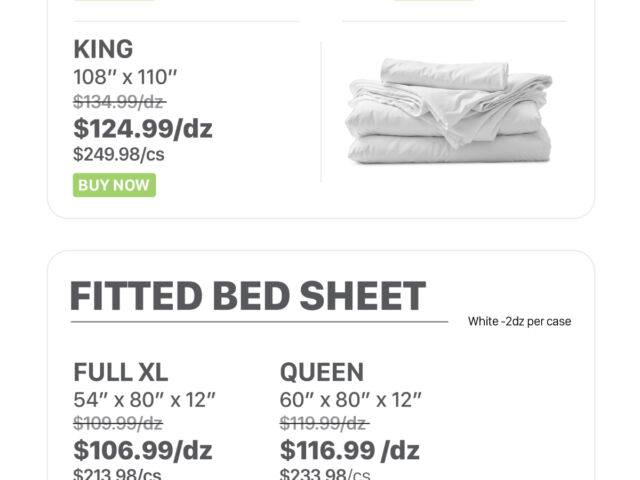Click the 60″ x 80″ x 12″ dimensions
The height and width of the screenshot is (480, 640).
click(351, 400)
